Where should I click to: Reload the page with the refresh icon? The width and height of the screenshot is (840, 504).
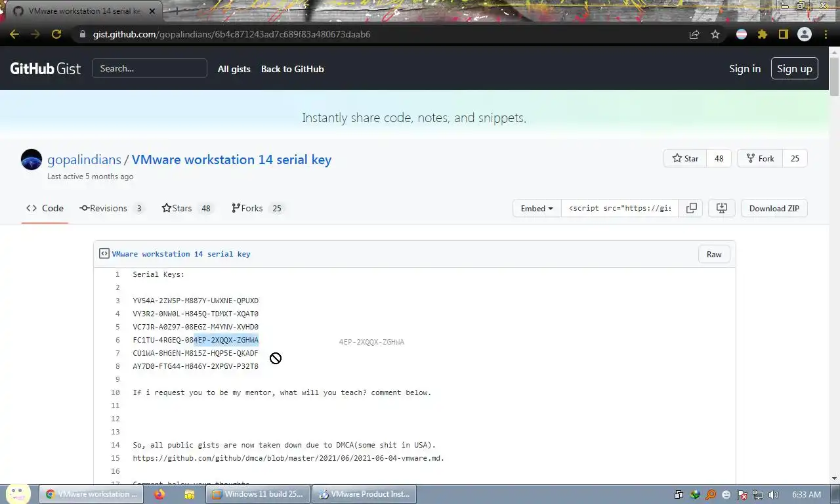coord(56,34)
